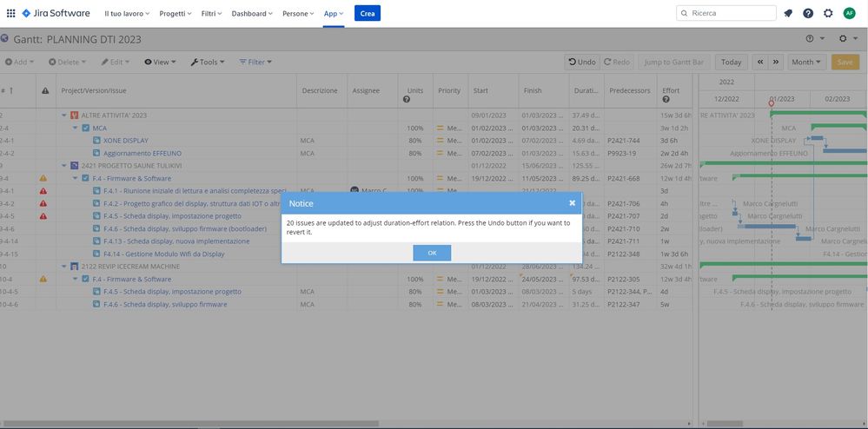Click the Undo button in toolbar

(x=582, y=62)
